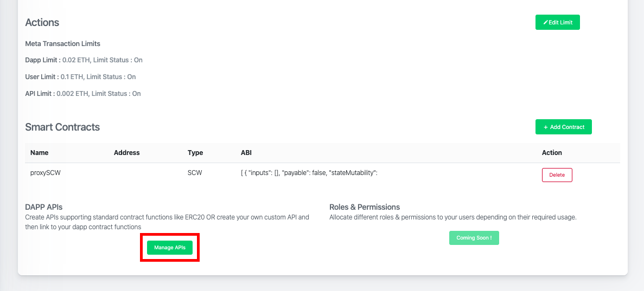The image size is (644, 291).
Task: Click the ABI JSON text in proxySCW row
Action: 309,173
